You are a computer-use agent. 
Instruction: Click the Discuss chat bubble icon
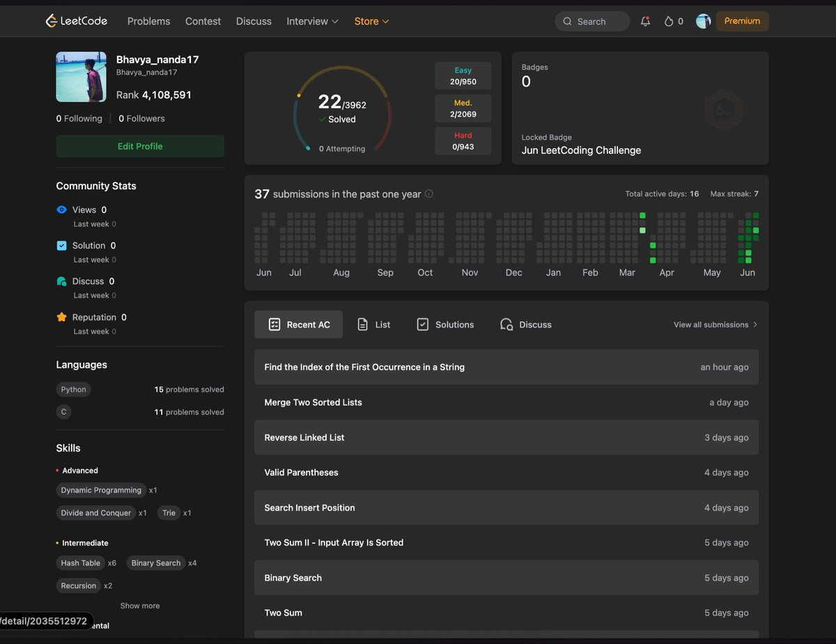61,281
